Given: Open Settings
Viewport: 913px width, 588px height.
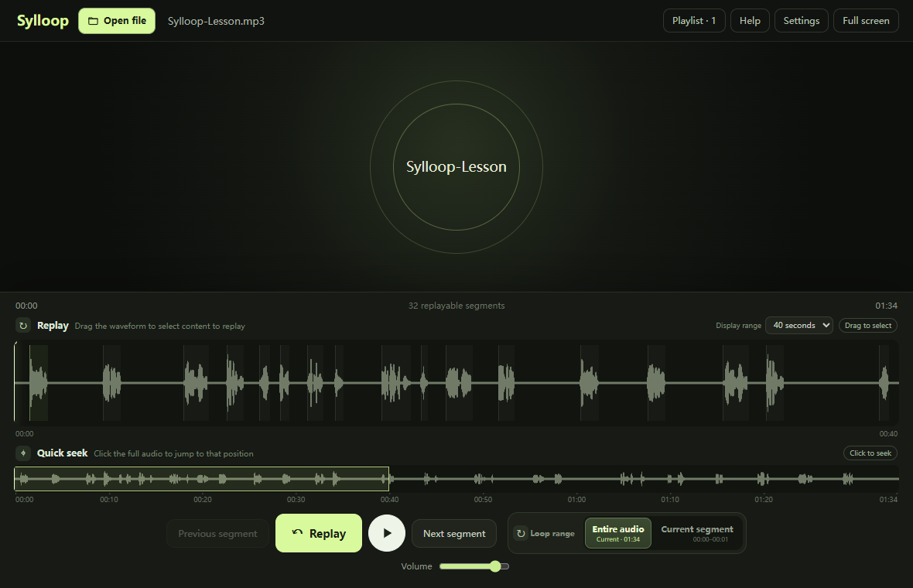Looking at the screenshot, I should 802,21.
